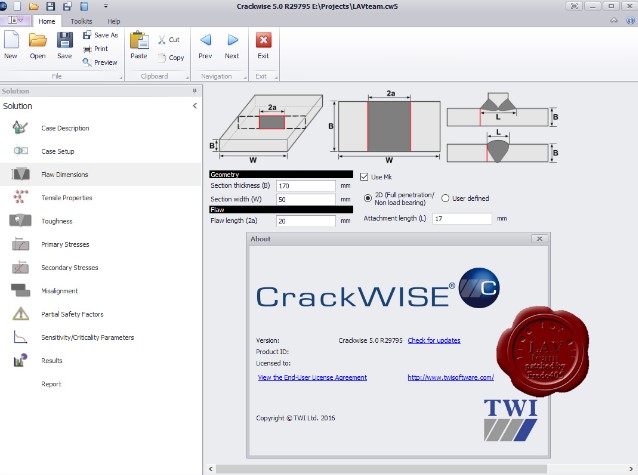Screen dimensions: 638x475
Task: Open the twisoftware.com website link
Action: [x=450, y=377]
